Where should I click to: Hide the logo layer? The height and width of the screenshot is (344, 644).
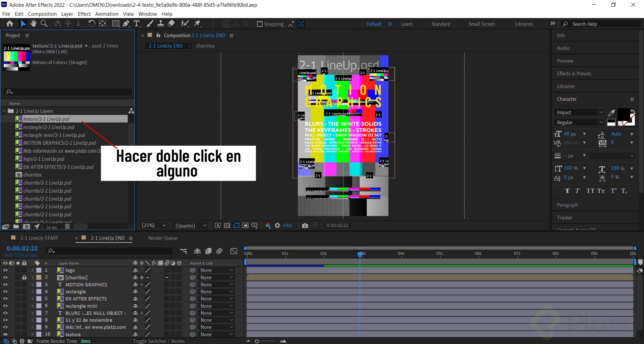click(x=5, y=270)
